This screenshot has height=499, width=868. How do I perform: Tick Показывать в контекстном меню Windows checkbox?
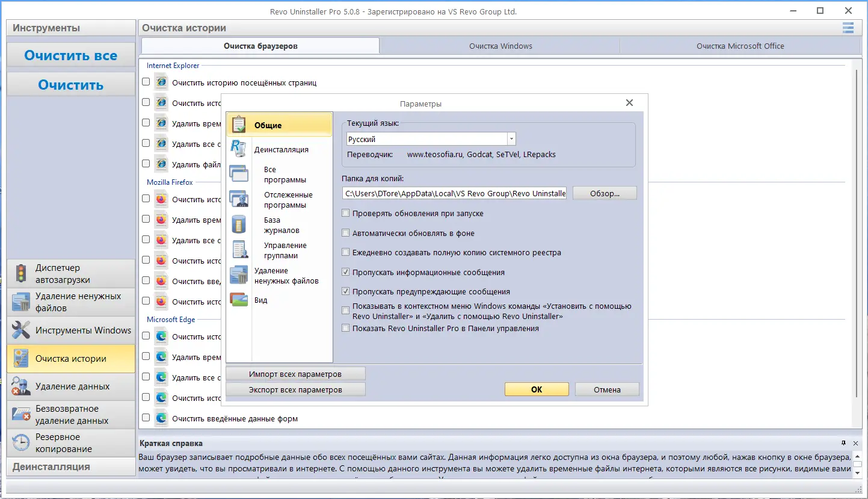point(346,311)
